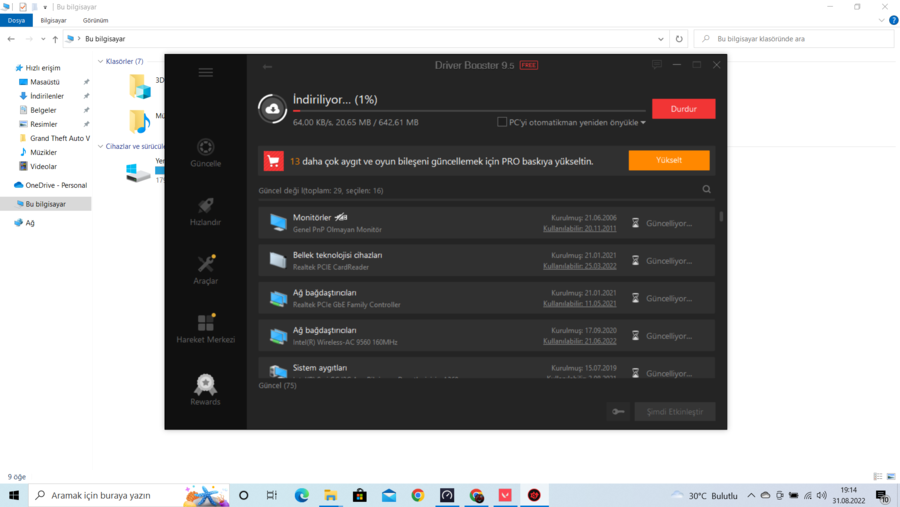This screenshot has height=507, width=900.
Task: Click the license key icon
Action: tap(618, 412)
